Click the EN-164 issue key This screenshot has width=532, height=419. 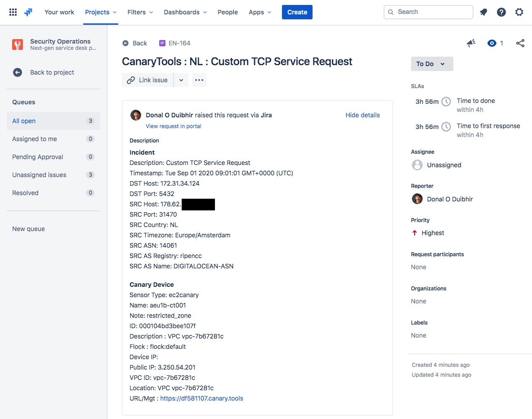tap(179, 43)
